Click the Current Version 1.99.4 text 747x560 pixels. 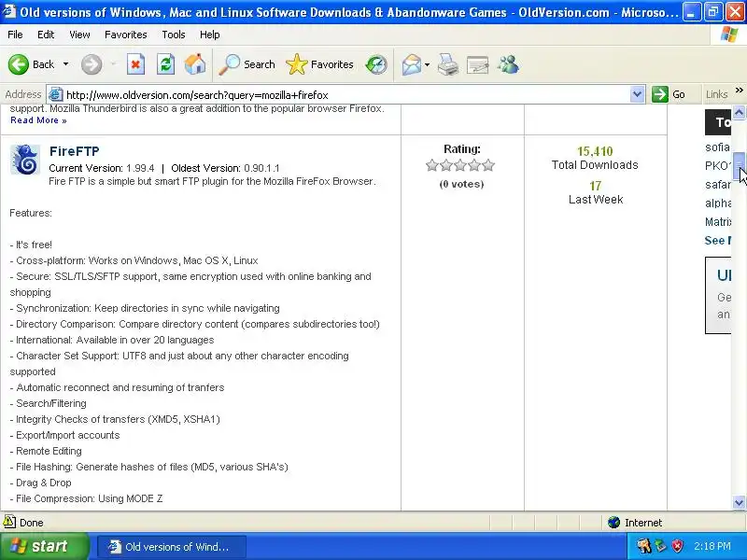pyautogui.click(x=102, y=168)
